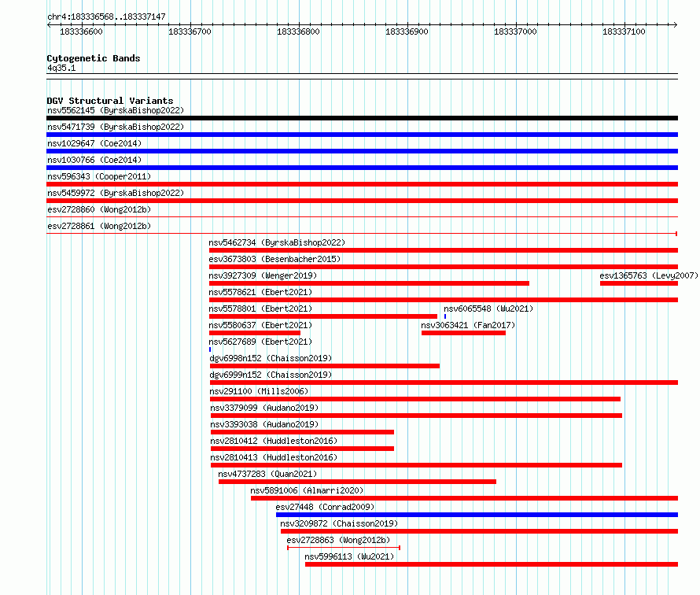This screenshot has height=595, width=700.
Task: Select nsv3063421 (Fan2017) label
Action: tap(468, 325)
